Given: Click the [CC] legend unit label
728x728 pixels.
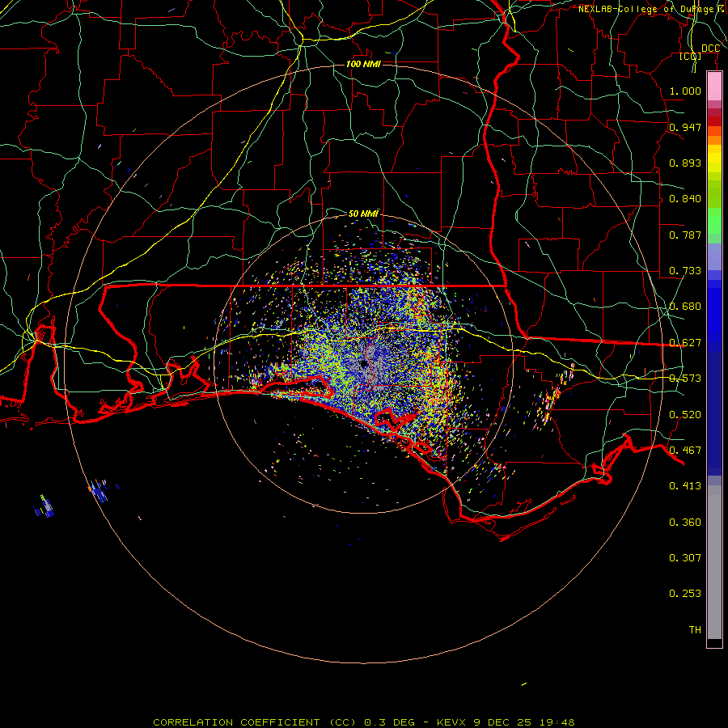Looking at the screenshot, I should point(690,56).
